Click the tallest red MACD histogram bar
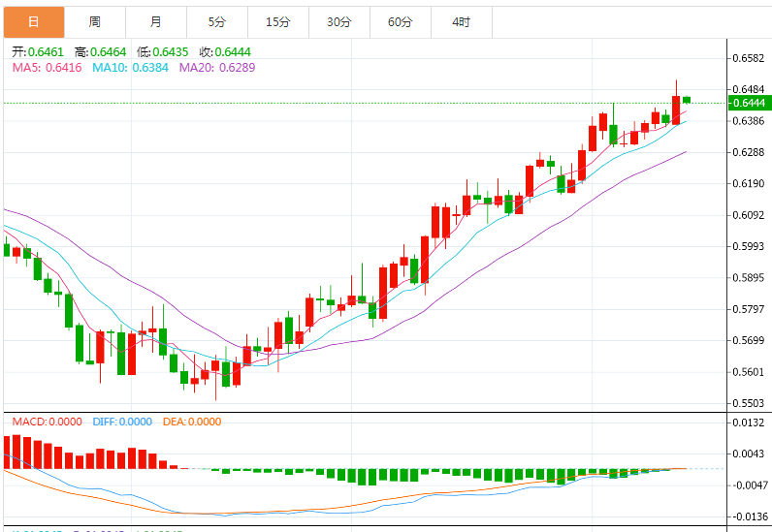 click(x=16, y=452)
